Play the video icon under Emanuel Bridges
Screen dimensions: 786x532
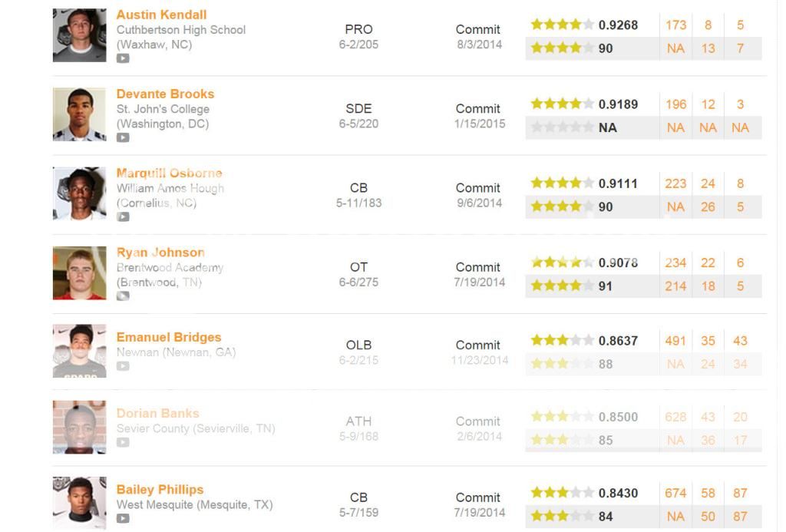[123, 366]
